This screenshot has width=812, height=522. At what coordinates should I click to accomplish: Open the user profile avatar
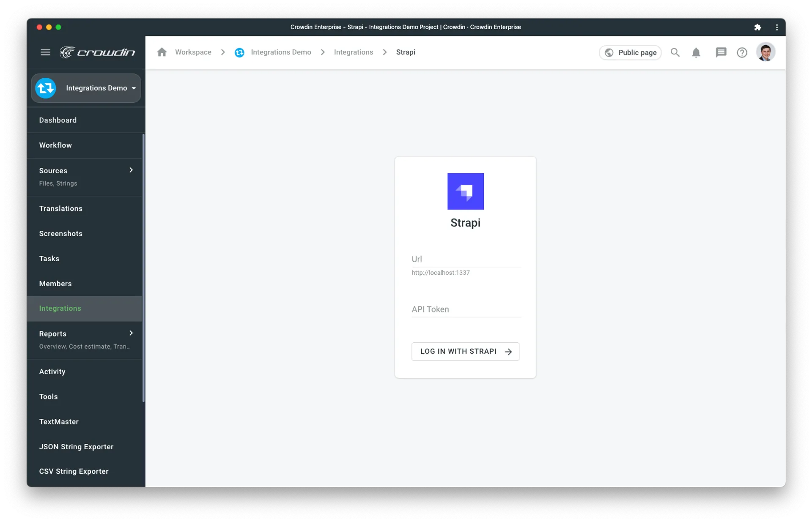[x=765, y=52]
